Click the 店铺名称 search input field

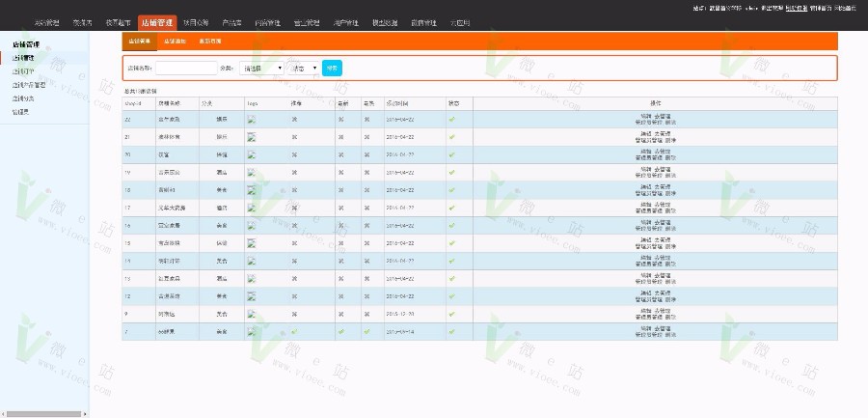click(186, 69)
